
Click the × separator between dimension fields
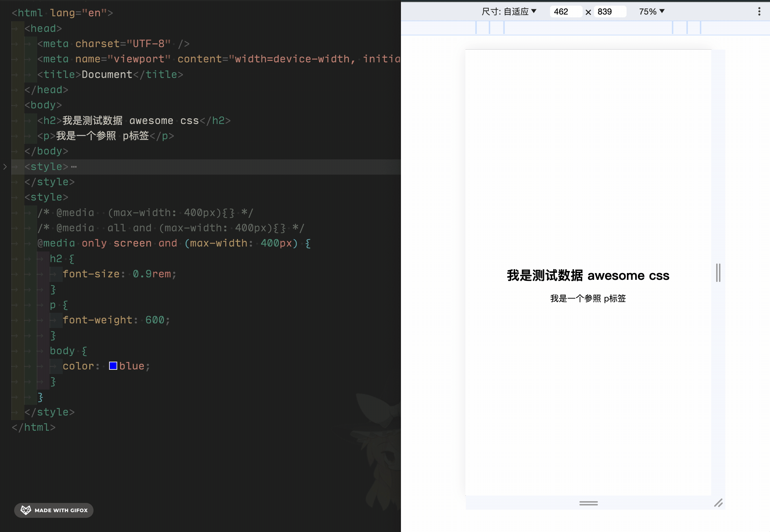pyautogui.click(x=588, y=12)
